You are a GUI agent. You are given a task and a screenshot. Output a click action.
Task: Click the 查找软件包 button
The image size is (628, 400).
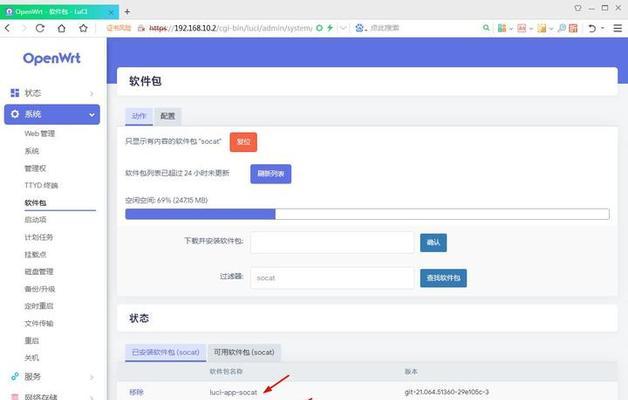pos(443,278)
